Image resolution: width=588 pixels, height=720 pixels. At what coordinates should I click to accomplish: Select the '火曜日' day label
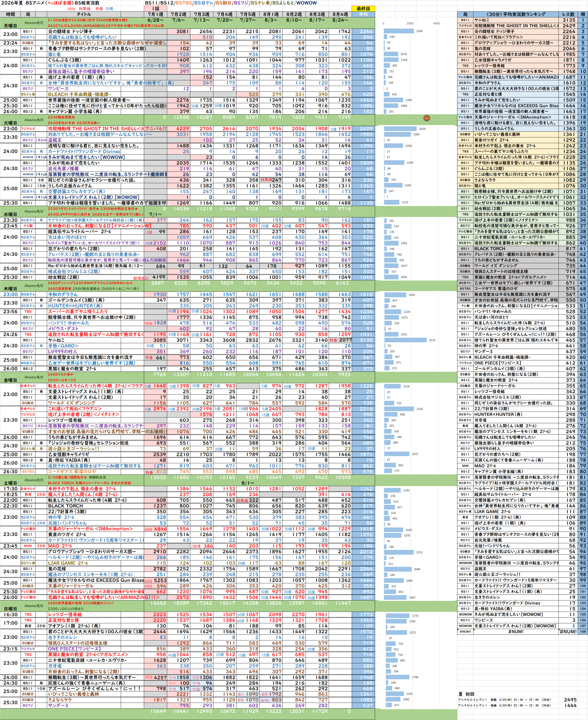[x=11, y=123]
